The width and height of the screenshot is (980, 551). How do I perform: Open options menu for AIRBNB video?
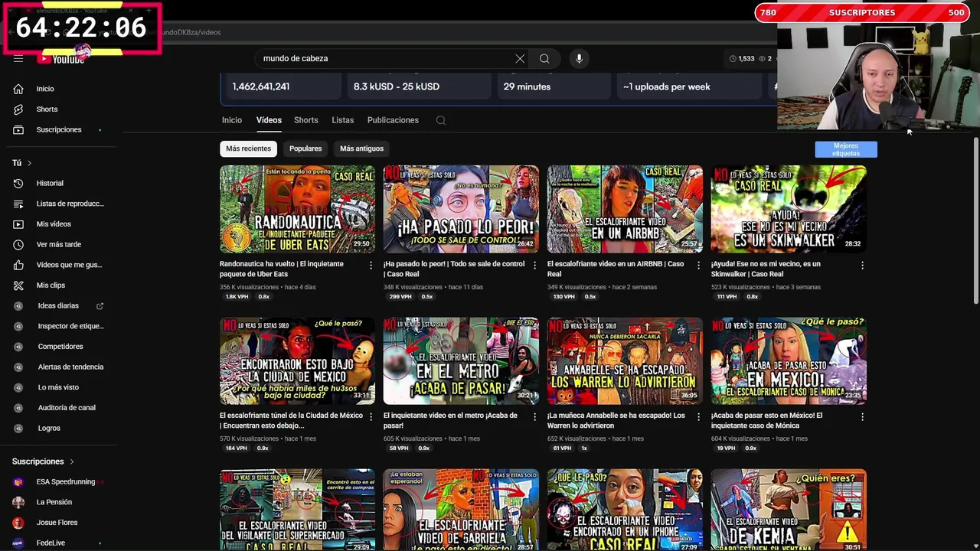tap(698, 266)
